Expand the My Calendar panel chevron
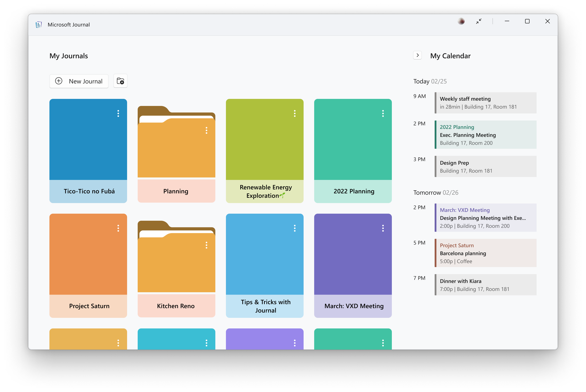586x392 pixels. [x=418, y=55]
